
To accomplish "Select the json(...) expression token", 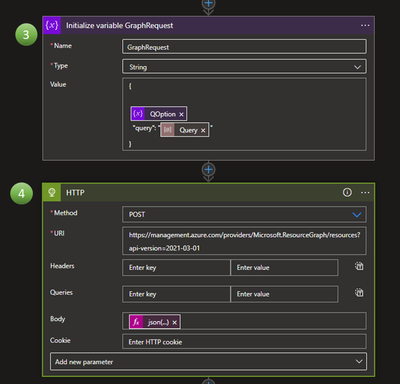I will pos(155,322).
